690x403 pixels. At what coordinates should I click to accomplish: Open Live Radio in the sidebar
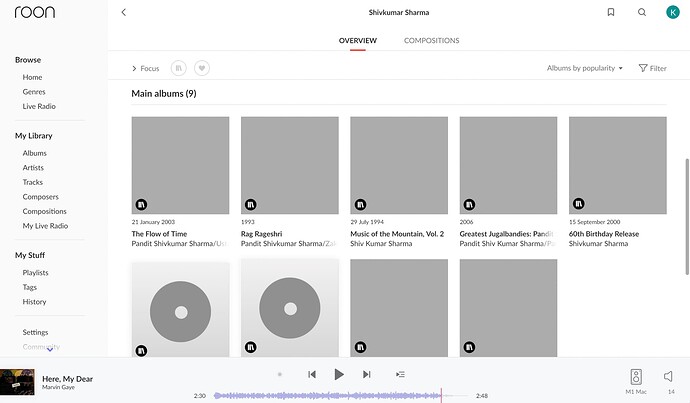[x=39, y=106]
